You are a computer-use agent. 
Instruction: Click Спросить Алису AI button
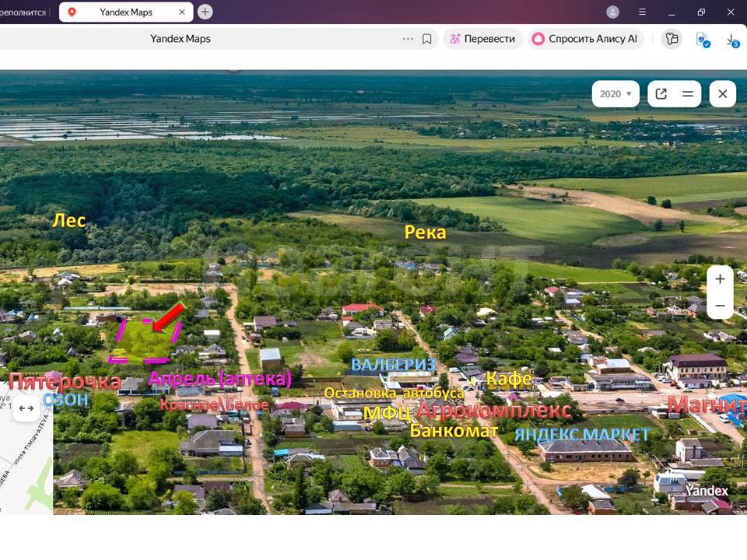tap(585, 39)
